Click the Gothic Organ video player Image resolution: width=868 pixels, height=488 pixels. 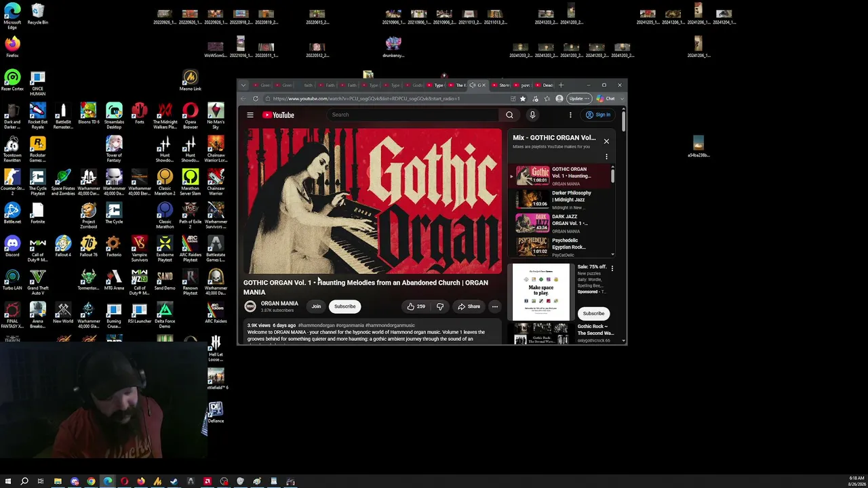click(x=373, y=201)
